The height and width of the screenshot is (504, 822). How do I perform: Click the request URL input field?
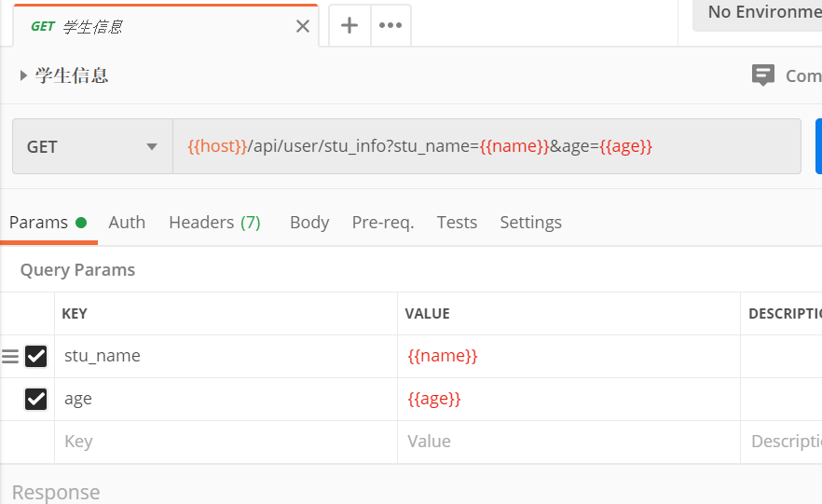[485, 146]
